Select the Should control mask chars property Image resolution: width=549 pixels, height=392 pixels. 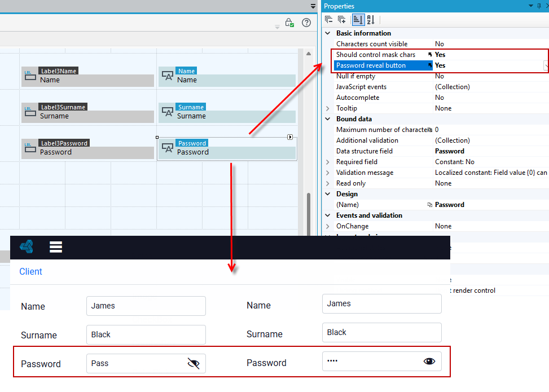[441, 55]
